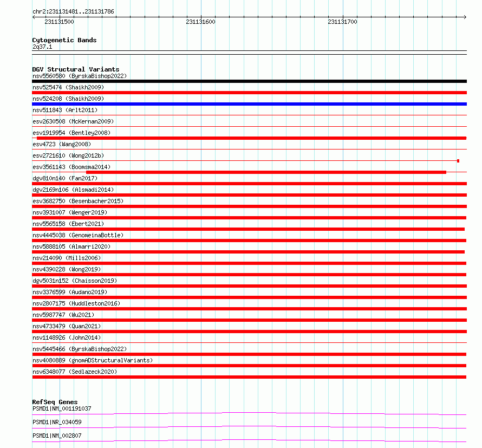The width and height of the screenshot is (482, 448).
Task: Select nsv4390228 (Wong2019) variant label
Action: 67,269
